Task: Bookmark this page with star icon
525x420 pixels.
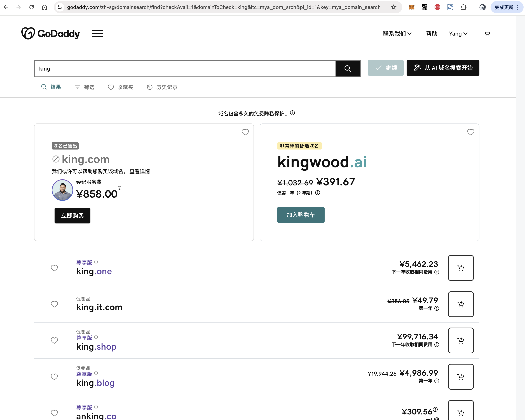Action: pos(393,7)
